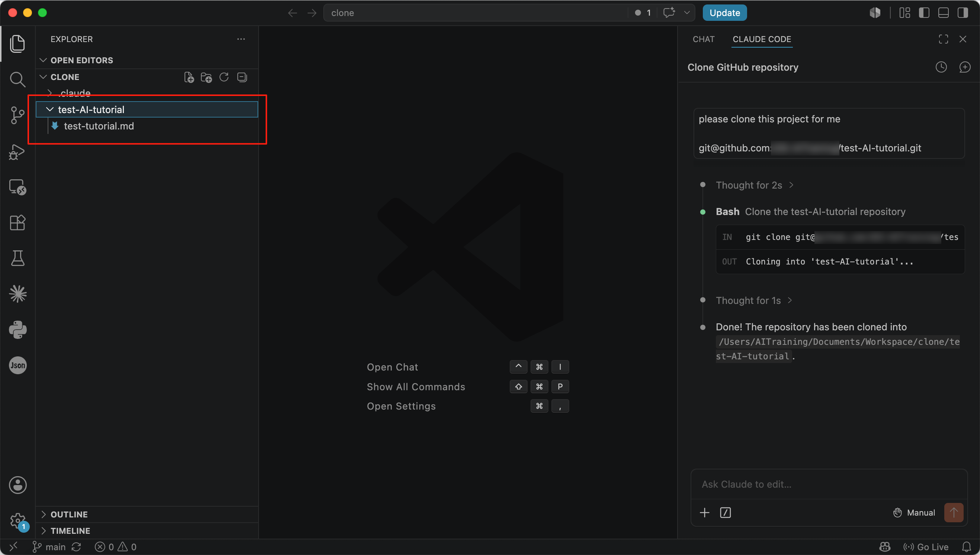Open the Testing flask view
This screenshot has height=555, width=980.
(x=17, y=258)
